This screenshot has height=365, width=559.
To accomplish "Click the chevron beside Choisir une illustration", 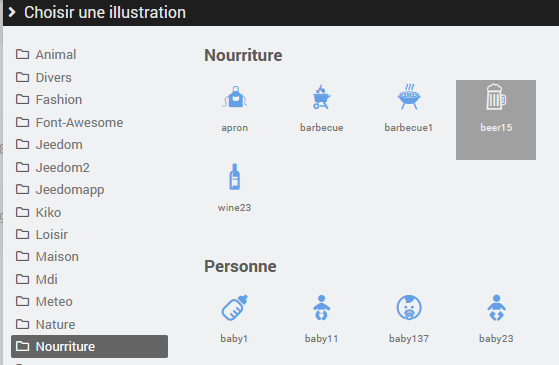I will click(12, 12).
